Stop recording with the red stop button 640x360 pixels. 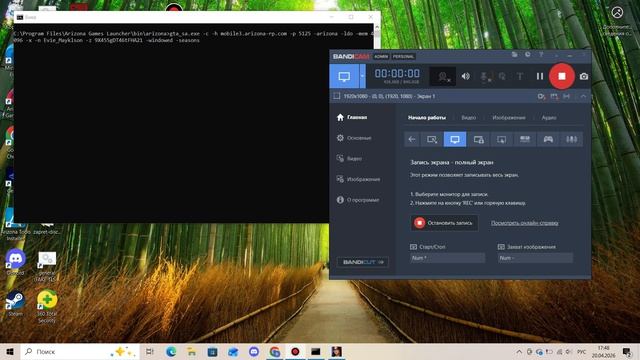tap(562, 76)
